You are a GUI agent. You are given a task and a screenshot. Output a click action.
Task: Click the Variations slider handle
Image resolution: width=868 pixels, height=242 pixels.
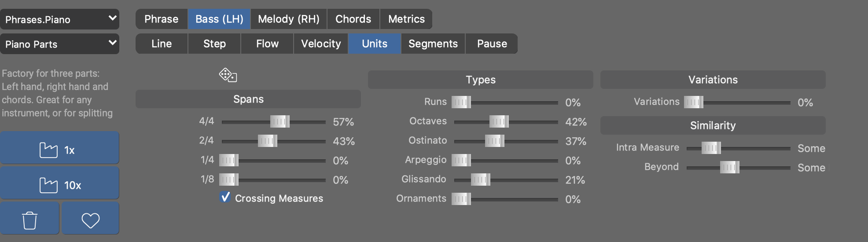(694, 102)
